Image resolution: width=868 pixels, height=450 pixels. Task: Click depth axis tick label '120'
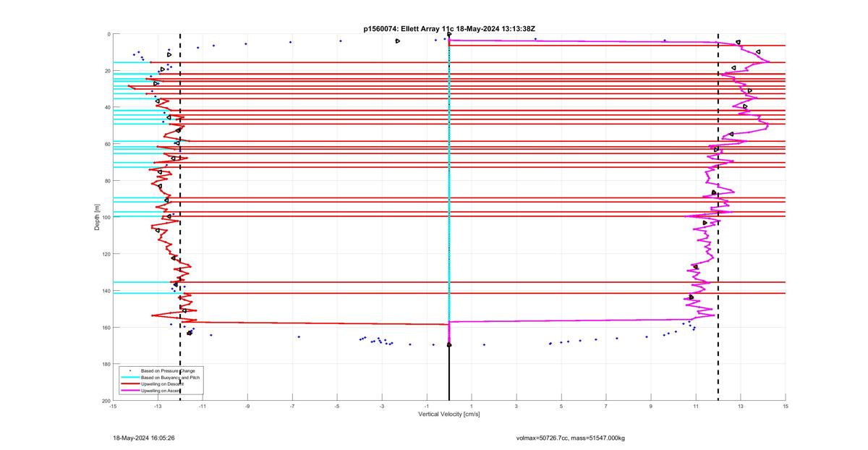(106, 254)
